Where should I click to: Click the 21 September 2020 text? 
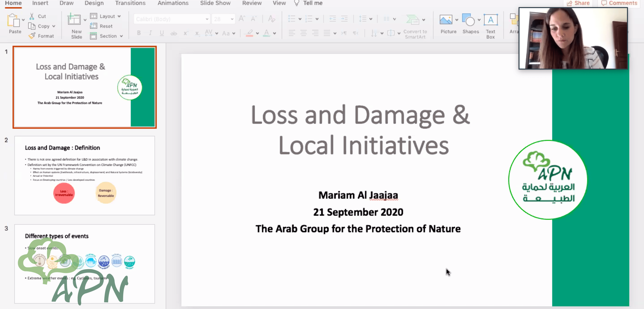tap(358, 212)
